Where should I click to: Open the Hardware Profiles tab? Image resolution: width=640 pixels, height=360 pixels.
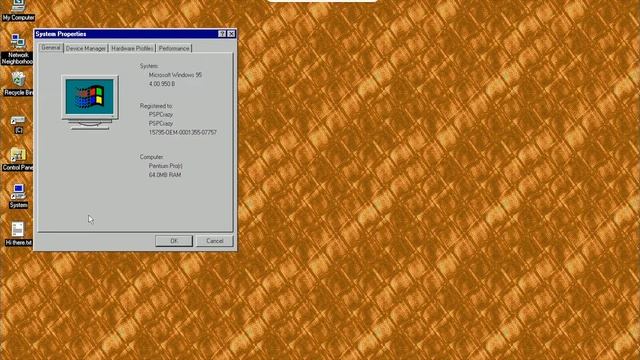[x=132, y=49]
